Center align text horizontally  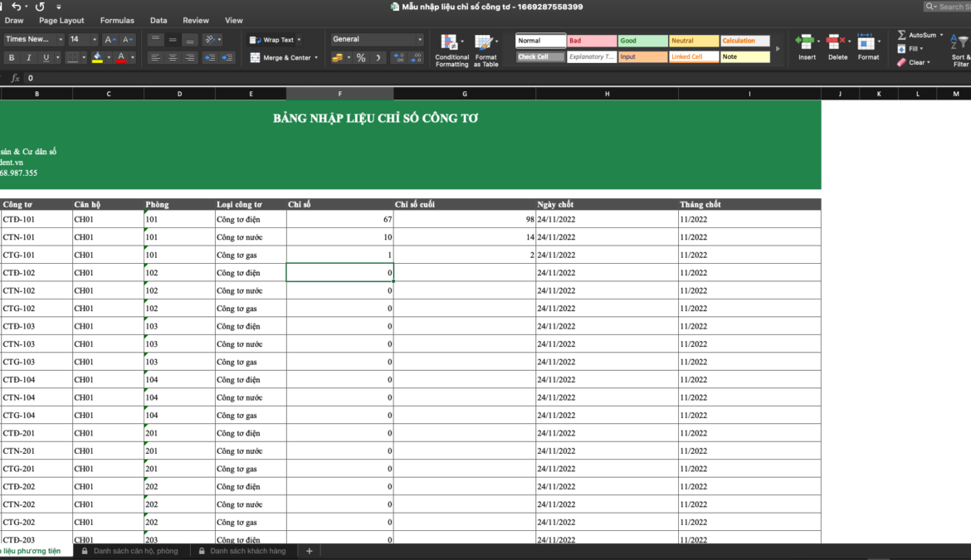click(x=173, y=58)
